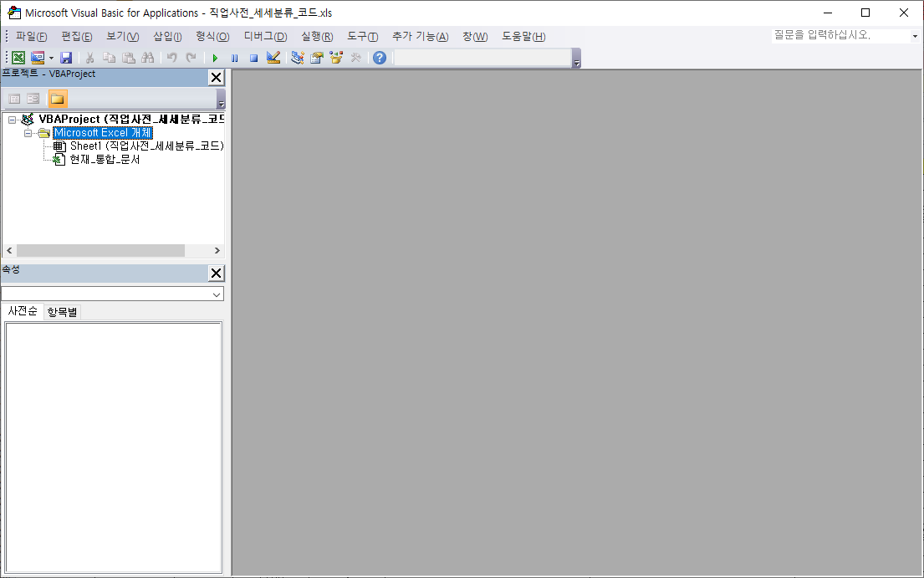This screenshot has width=924, height=578.
Task: Run macro with the green play icon
Action: [215, 58]
